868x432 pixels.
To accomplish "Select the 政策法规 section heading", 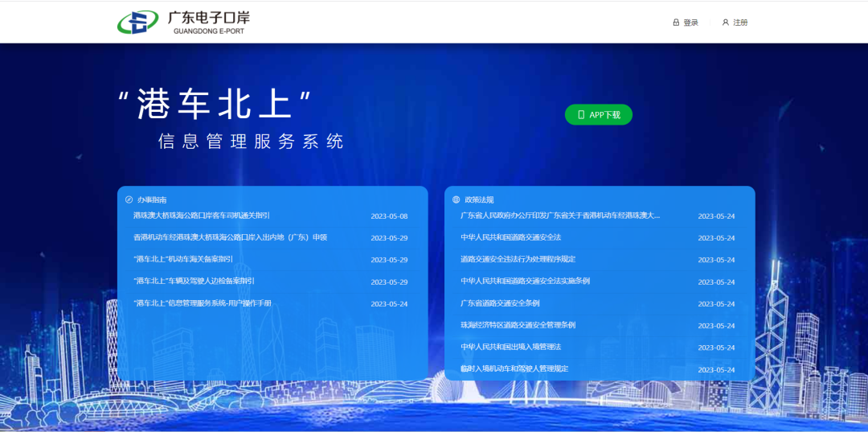I will click(x=479, y=200).
